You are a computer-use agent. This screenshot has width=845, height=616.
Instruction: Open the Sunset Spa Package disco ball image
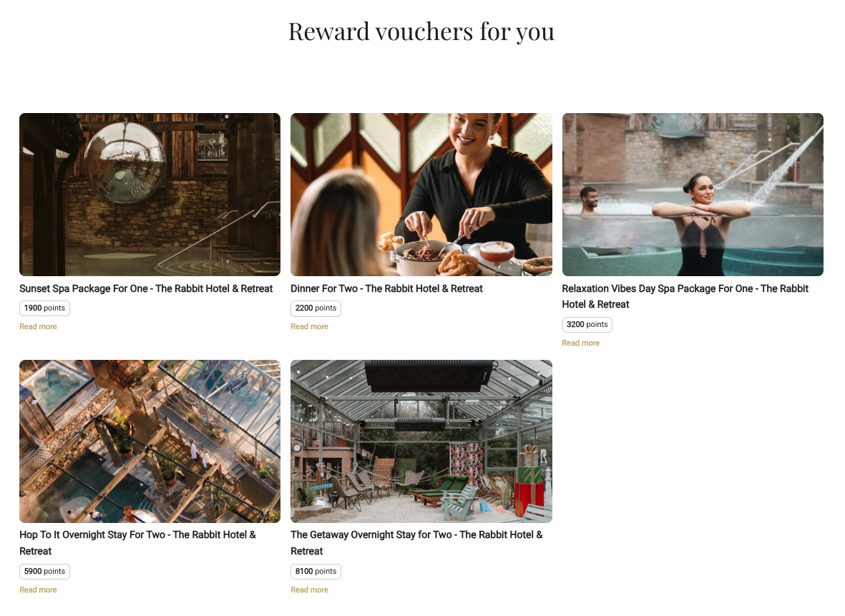tap(150, 195)
